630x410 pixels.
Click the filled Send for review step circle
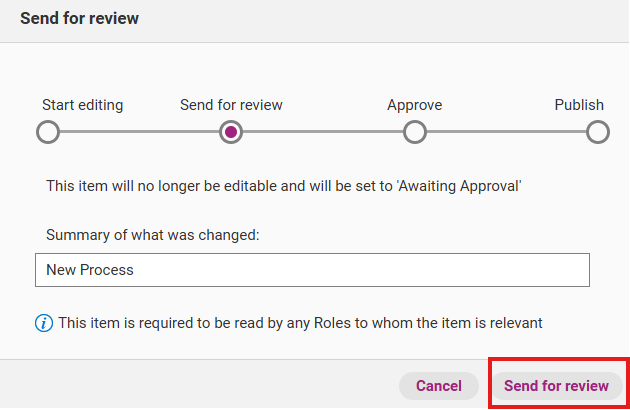point(231,132)
